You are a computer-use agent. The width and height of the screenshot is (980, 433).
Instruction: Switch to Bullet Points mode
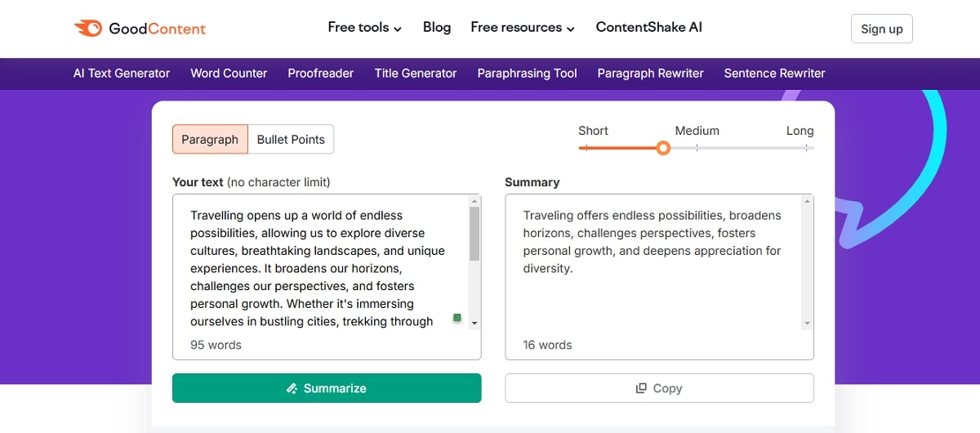(x=291, y=140)
